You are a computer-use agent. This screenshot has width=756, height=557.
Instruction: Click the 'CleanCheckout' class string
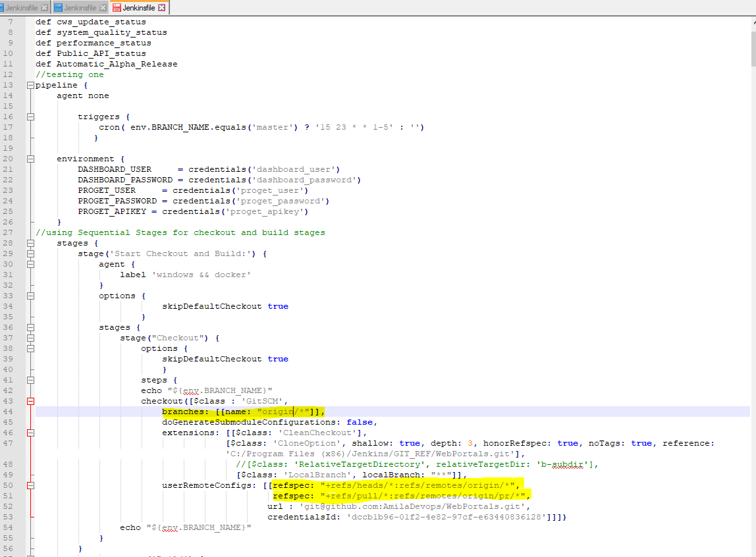[x=317, y=433]
